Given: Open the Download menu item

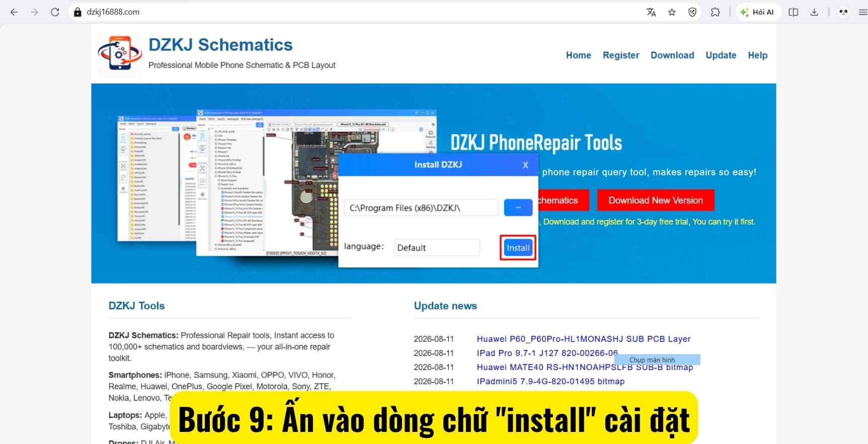Looking at the screenshot, I should [x=672, y=55].
